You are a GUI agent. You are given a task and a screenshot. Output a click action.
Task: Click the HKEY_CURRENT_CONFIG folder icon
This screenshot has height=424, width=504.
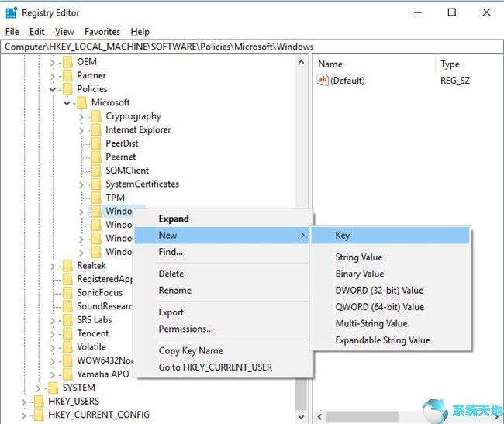click(x=39, y=415)
